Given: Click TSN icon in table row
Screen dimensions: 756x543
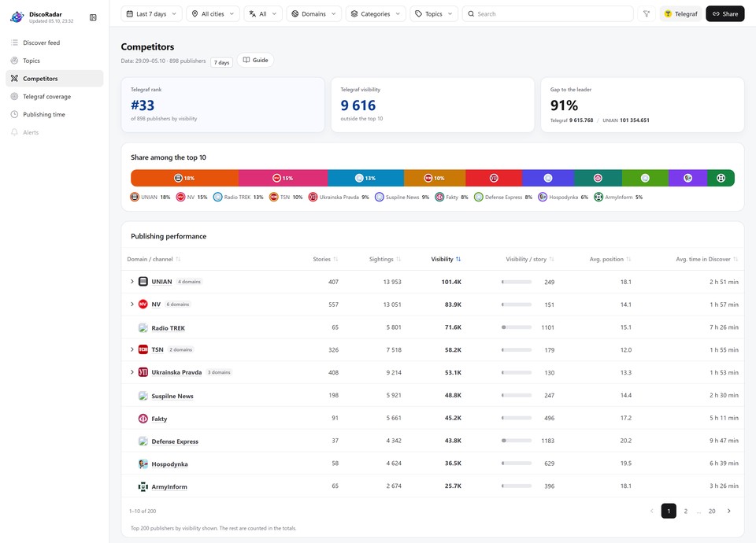Looking at the screenshot, I should tap(143, 349).
